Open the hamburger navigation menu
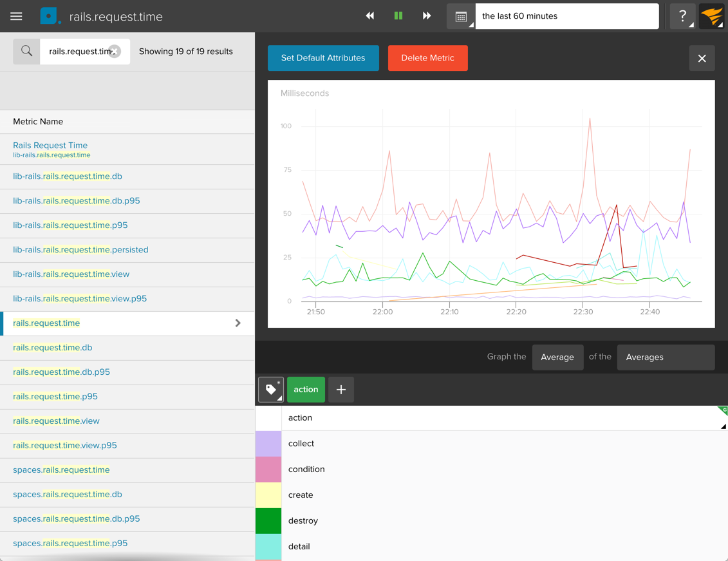Viewport: 728px width, 561px height. click(x=16, y=16)
